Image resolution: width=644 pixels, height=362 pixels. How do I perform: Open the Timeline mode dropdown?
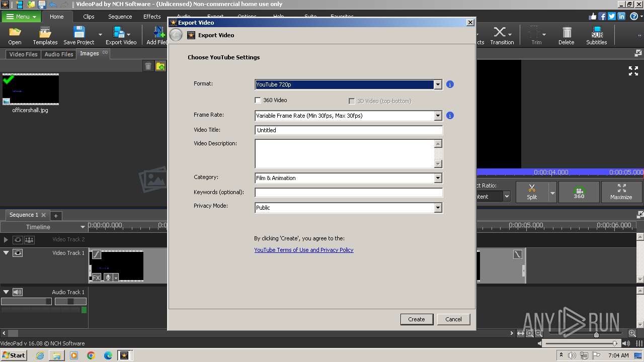(83, 227)
